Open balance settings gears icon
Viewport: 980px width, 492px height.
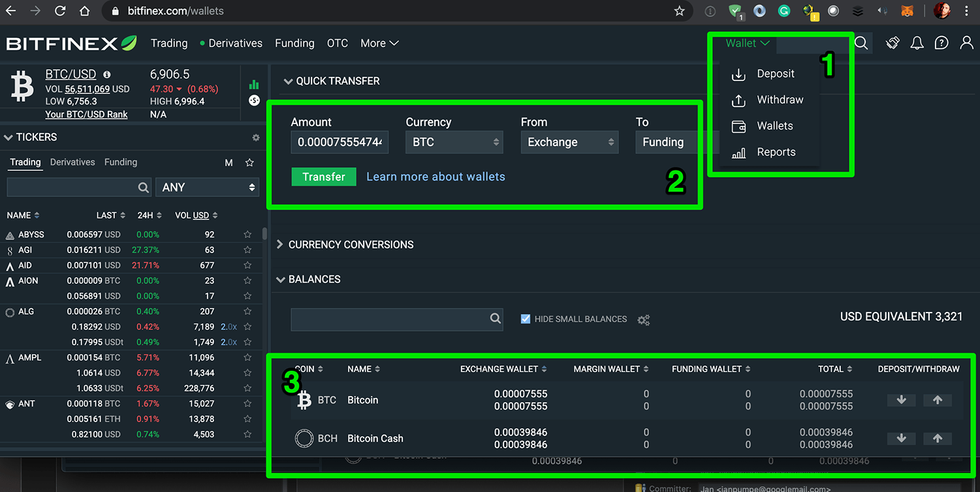644,320
